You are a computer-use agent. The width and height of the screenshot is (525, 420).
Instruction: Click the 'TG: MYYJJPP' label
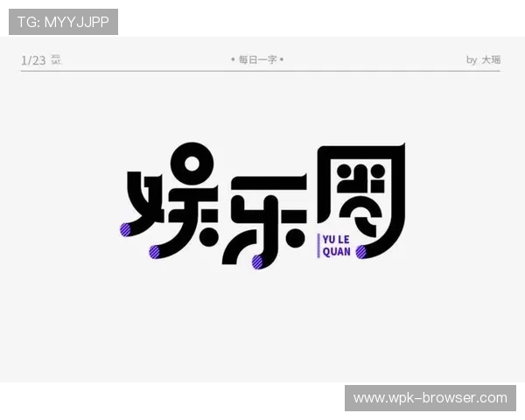(63, 22)
